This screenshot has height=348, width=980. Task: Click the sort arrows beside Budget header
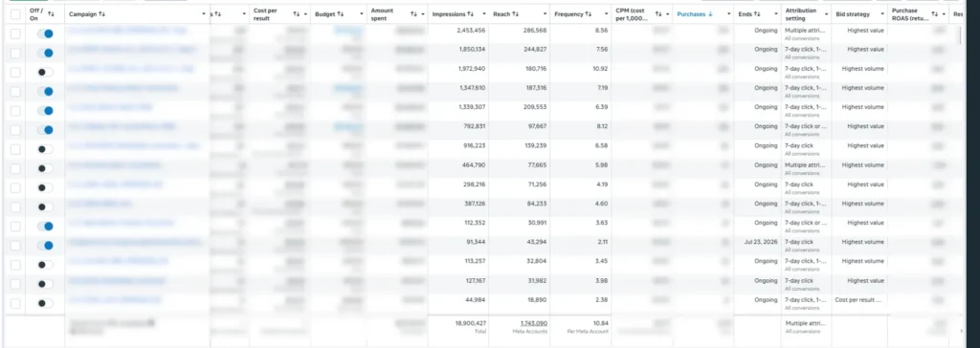click(x=341, y=13)
